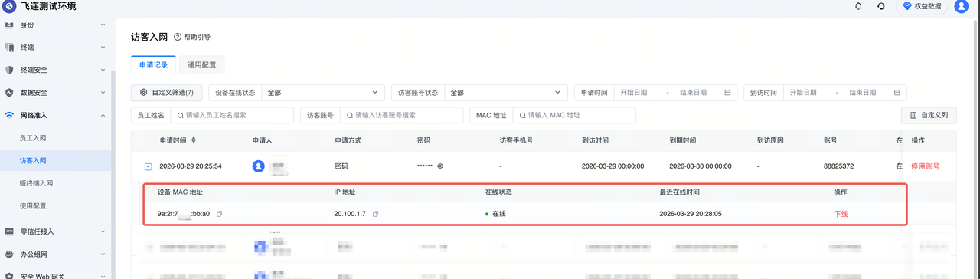Viewport: 980px width, 279px height.
Task: Switch to the 申请记录 tab
Action: (154, 65)
